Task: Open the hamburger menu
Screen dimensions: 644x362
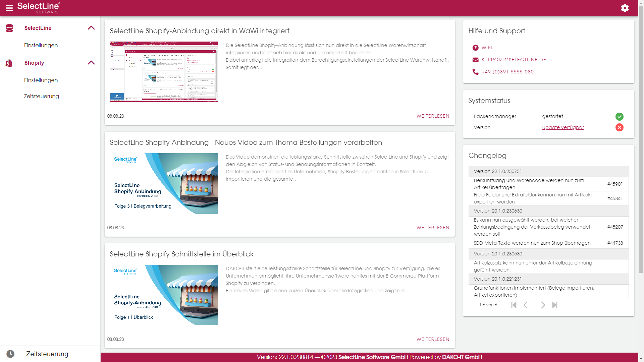Action: tap(9, 8)
